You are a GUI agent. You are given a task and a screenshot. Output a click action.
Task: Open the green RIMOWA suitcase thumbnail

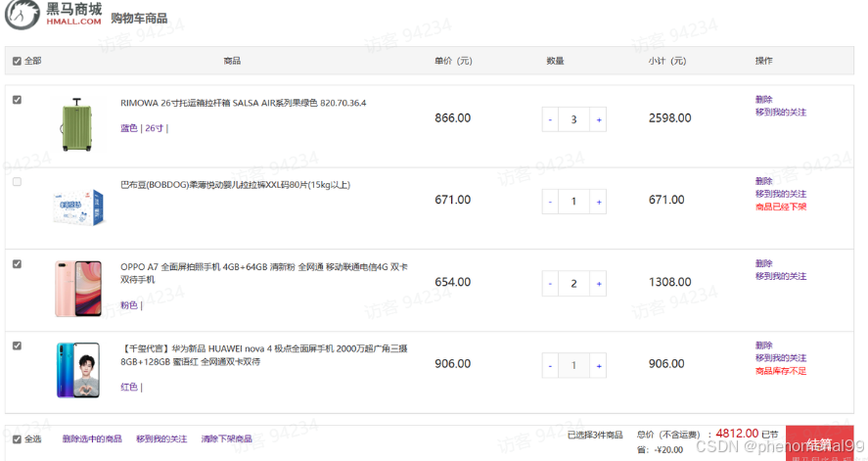point(77,124)
